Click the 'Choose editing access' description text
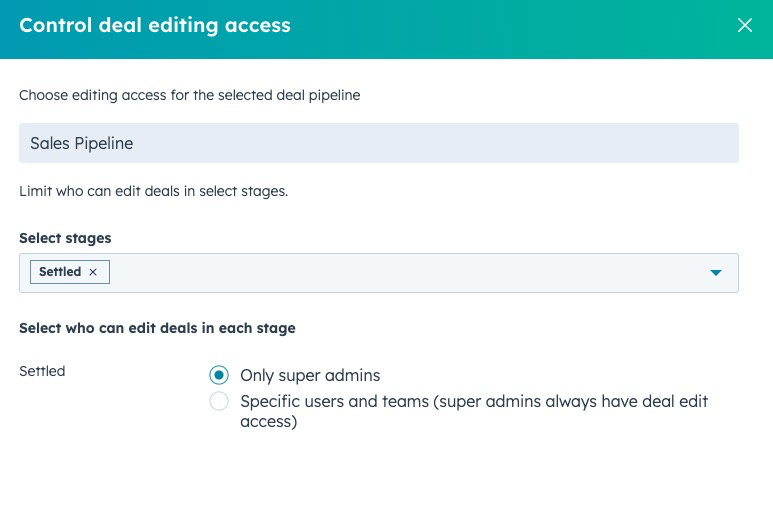The height and width of the screenshot is (526, 773). point(189,95)
